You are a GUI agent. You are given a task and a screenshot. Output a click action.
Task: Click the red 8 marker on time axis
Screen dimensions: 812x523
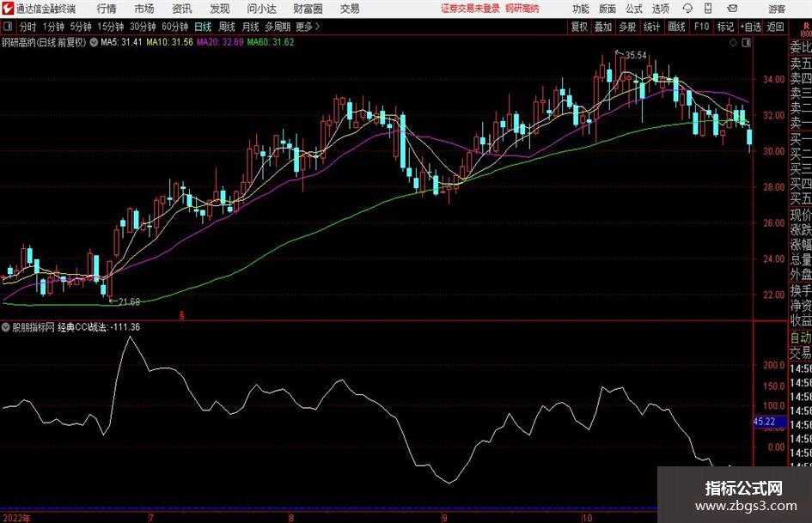click(181, 315)
